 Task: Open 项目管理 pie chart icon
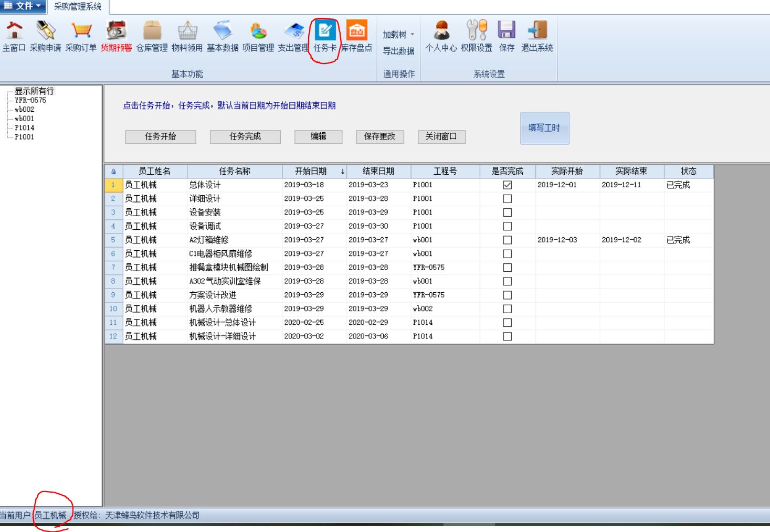(258, 31)
